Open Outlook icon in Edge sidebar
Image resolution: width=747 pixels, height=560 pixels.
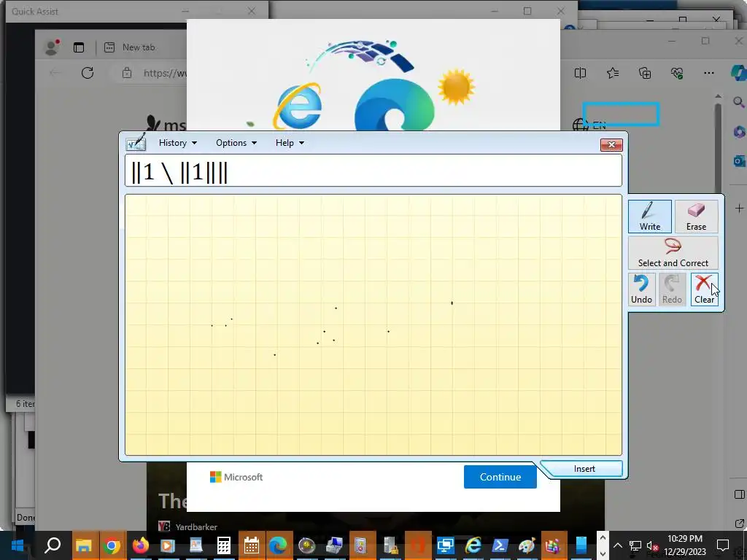coord(740,161)
